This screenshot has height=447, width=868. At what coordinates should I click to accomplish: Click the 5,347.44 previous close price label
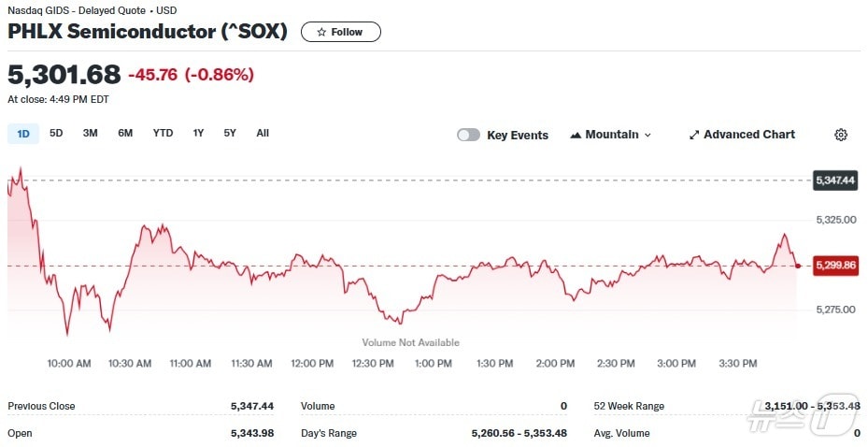(x=835, y=180)
